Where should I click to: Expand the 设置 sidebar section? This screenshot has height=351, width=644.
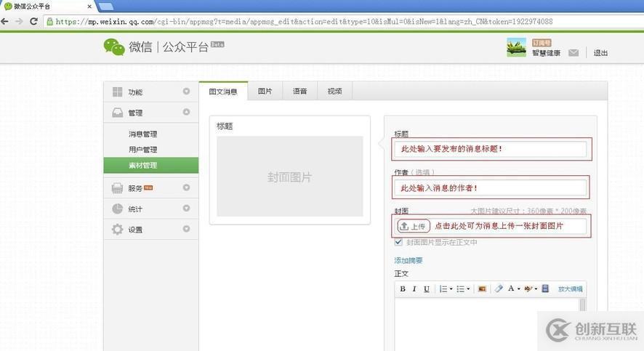click(x=187, y=229)
